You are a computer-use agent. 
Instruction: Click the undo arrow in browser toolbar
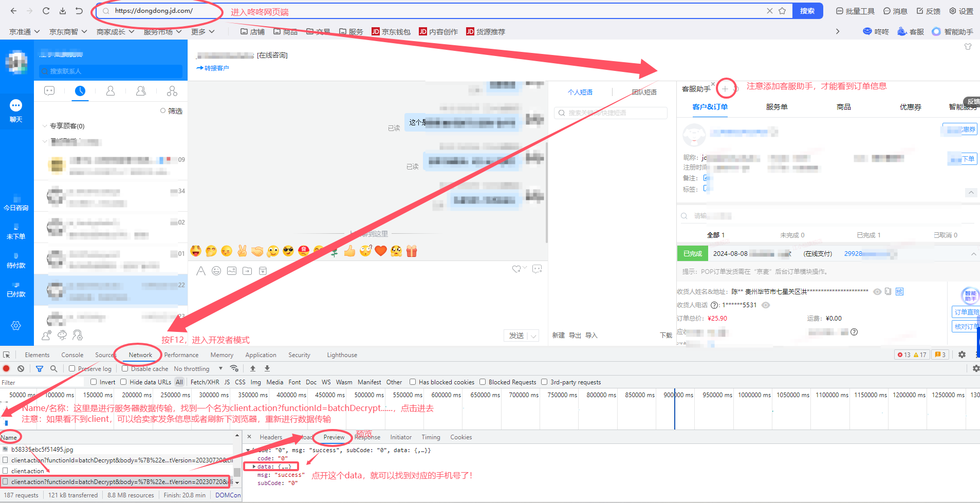79,11
